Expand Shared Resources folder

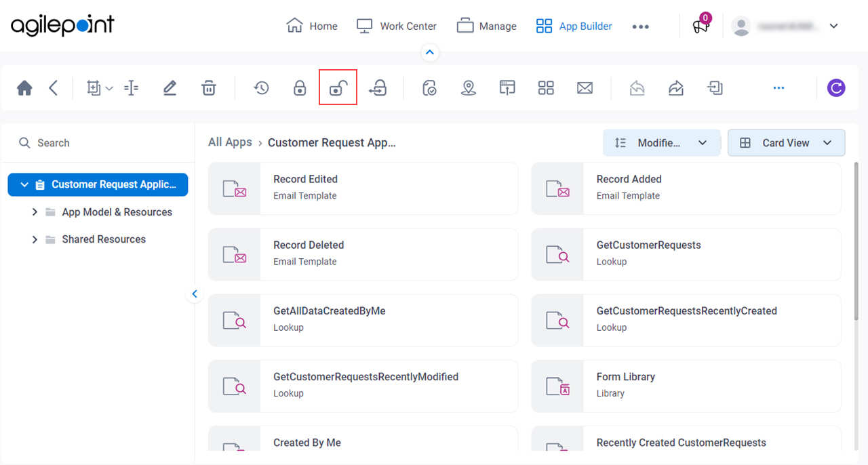tap(35, 239)
